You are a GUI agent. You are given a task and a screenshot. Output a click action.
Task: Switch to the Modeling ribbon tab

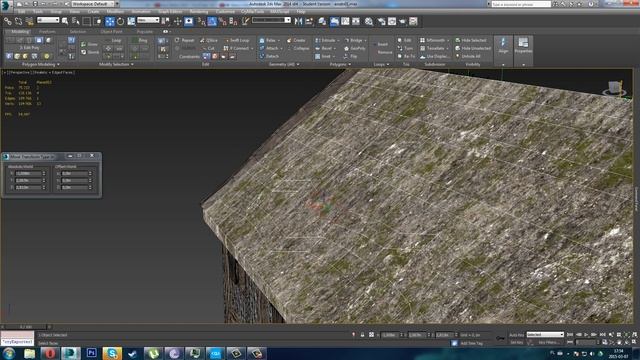[x=20, y=31]
